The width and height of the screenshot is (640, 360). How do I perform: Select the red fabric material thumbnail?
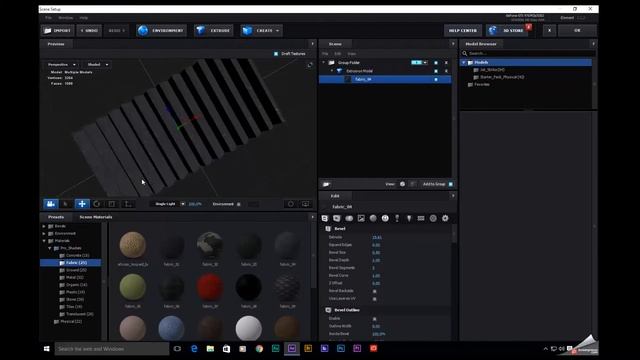click(x=210, y=287)
